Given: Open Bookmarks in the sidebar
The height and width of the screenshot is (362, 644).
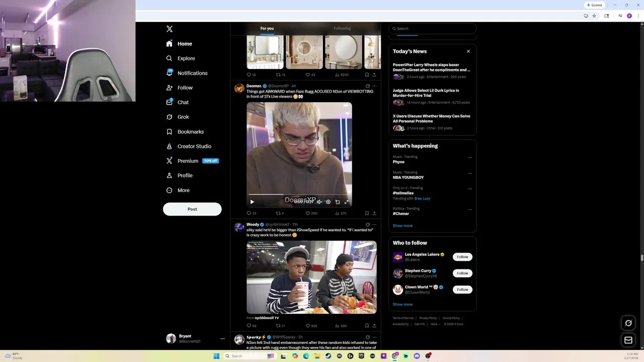Looking at the screenshot, I should [185, 132].
